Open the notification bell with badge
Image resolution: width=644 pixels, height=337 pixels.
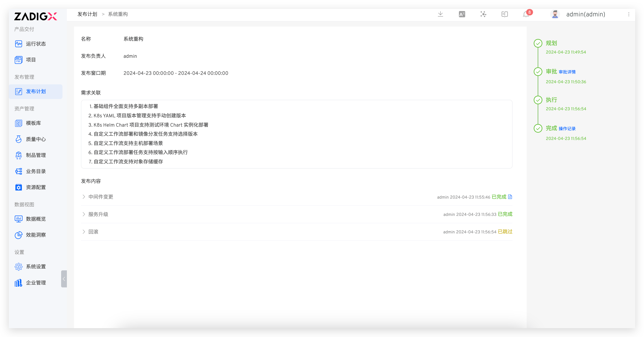[x=526, y=14]
